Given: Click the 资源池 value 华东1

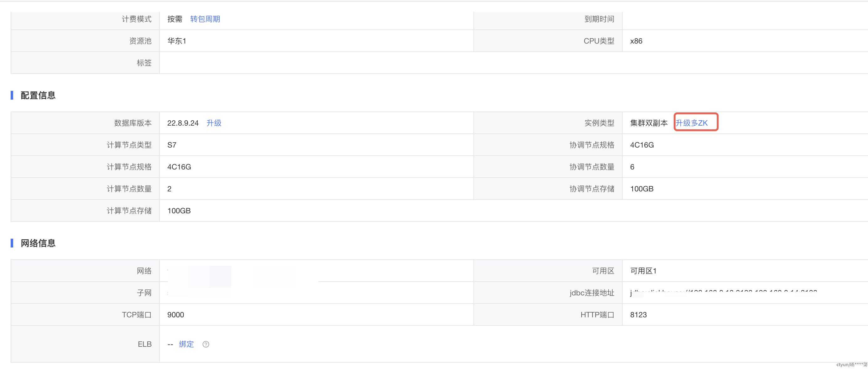Looking at the screenshot, I should coord(177,41).
